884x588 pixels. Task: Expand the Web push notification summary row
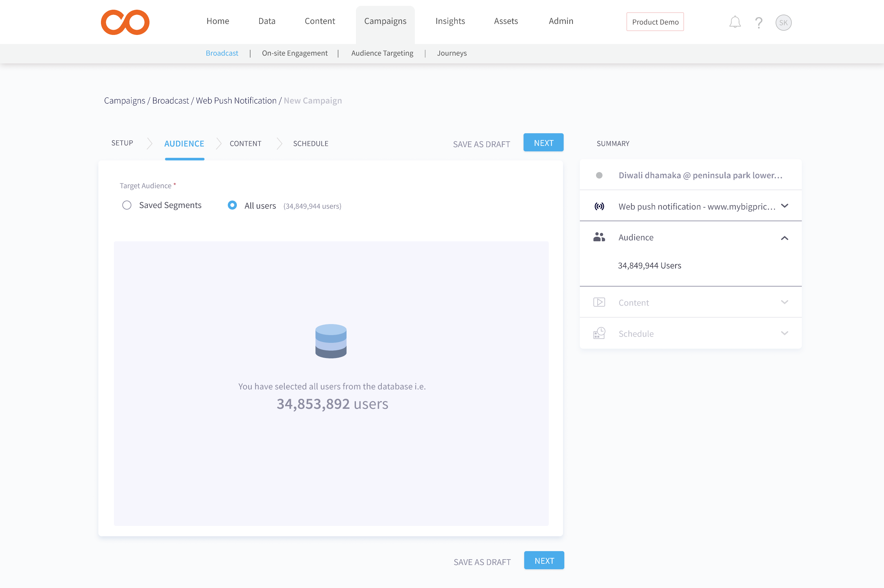pos(784,206)
